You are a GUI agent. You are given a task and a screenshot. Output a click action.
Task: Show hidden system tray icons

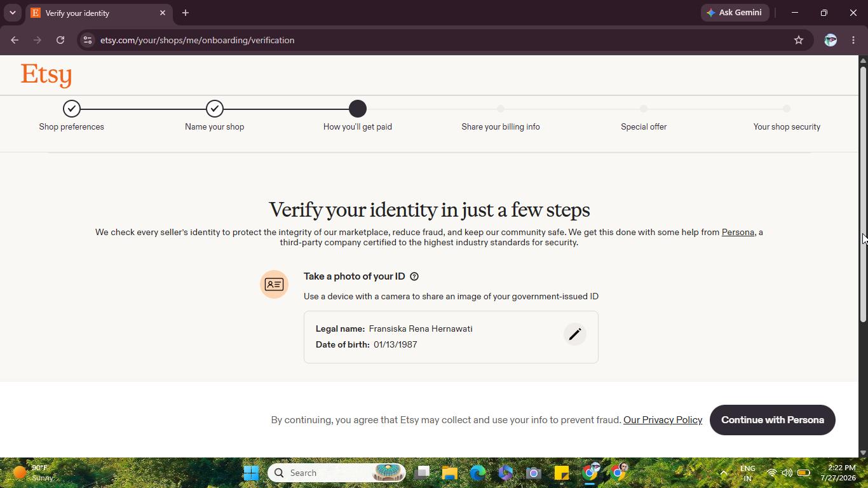click(723, 473)
